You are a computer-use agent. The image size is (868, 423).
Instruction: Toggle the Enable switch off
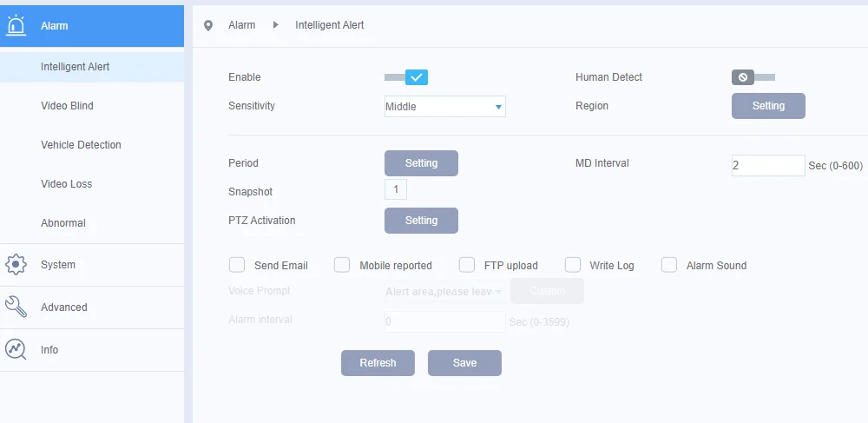406,77
